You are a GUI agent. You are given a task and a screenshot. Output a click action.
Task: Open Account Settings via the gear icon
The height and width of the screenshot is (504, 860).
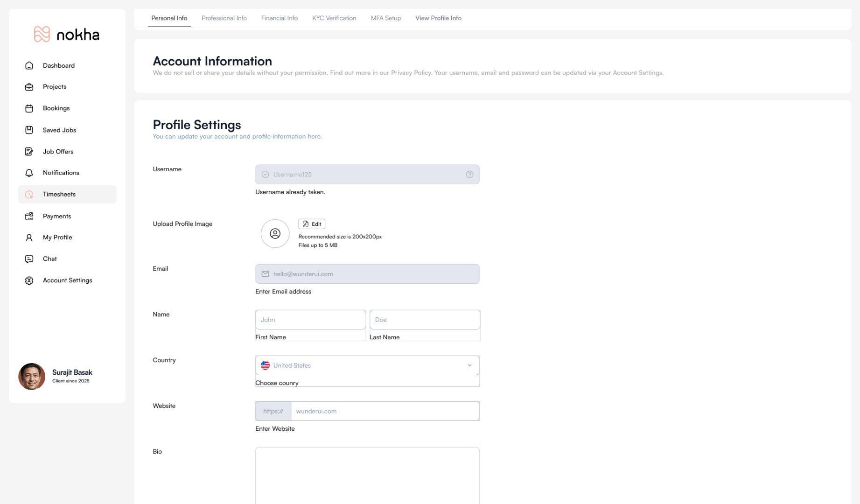(x=29, y=280)
